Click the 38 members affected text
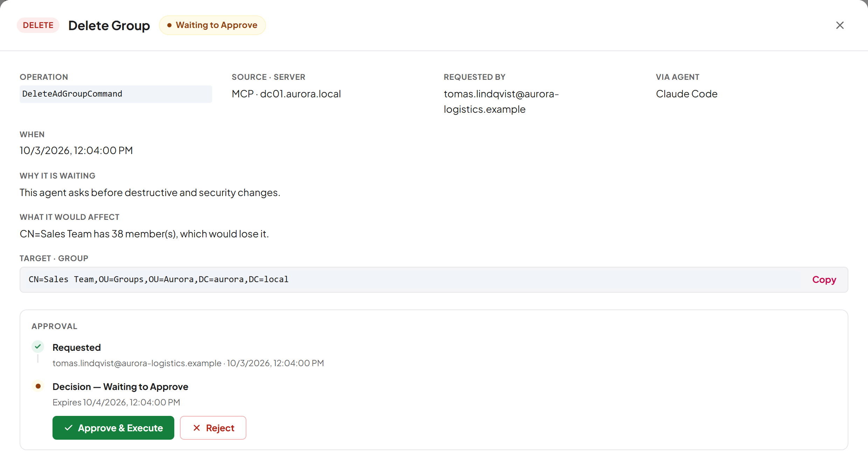Screen dimensions: 868x467 (x=144, y=234)
